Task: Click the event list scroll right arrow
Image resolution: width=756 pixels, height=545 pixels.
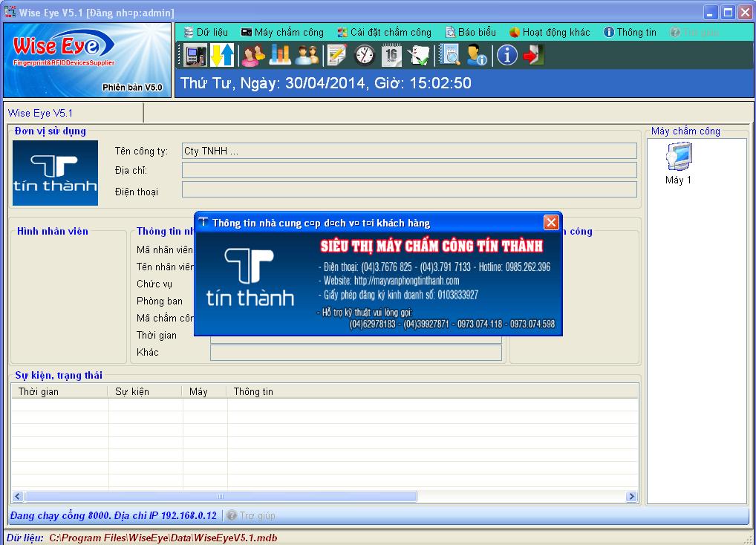Action: coord(631,496)
